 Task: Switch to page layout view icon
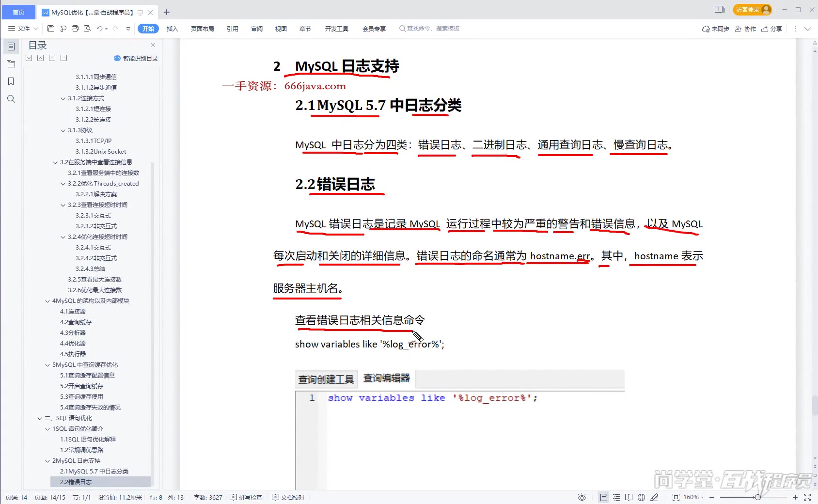point(603,497)
